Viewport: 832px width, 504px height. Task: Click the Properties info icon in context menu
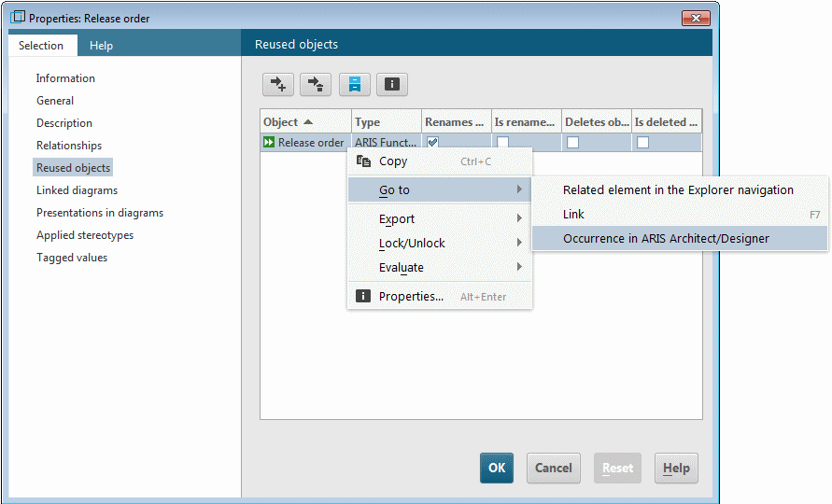(x=363, y=296)
